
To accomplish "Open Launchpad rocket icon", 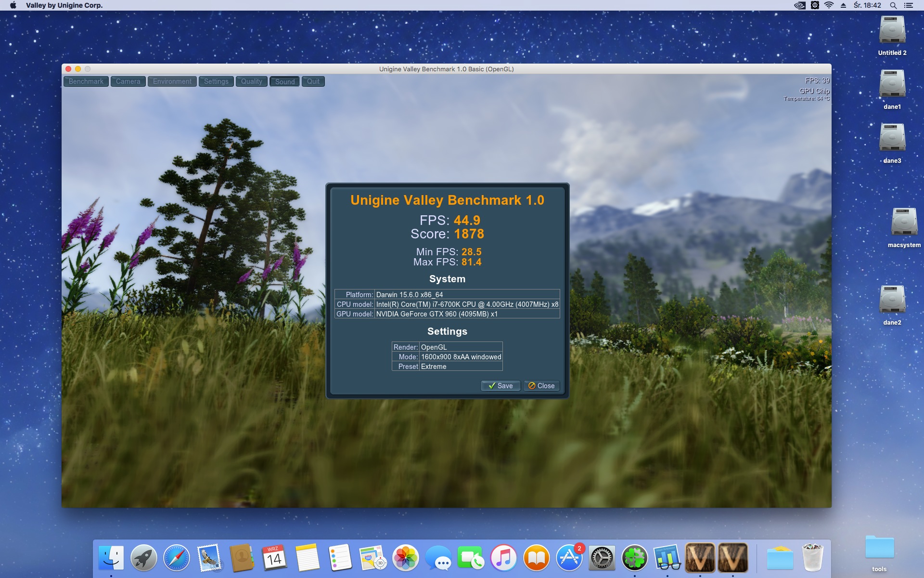I will coord(143,558).
